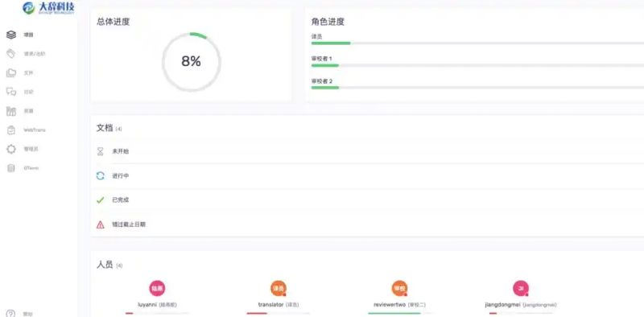Click the database icon in sidebar
644x317 pixels.
point(11,168)
